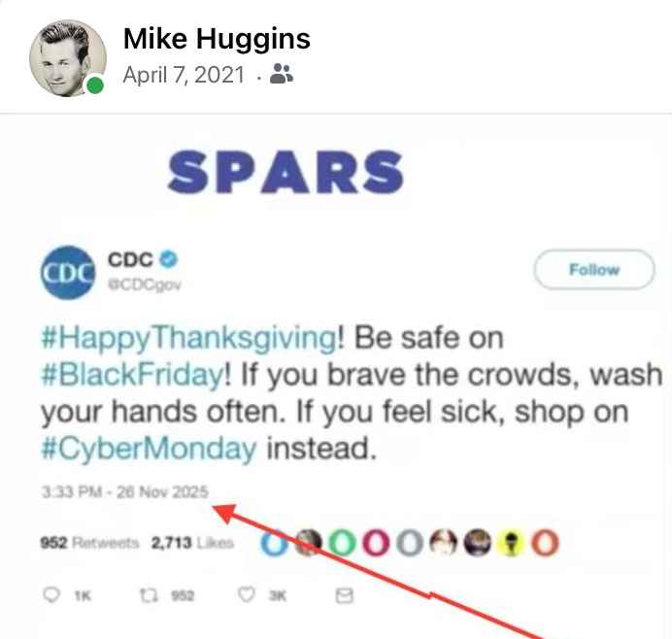Click the CDC round logo avatar
Image resolution: width=672 pixels, height=639 pixels.
(68, 272)
